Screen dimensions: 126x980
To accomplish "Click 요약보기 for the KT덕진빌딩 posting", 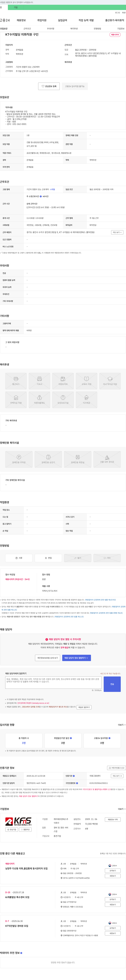I will [x=113, y=928].
